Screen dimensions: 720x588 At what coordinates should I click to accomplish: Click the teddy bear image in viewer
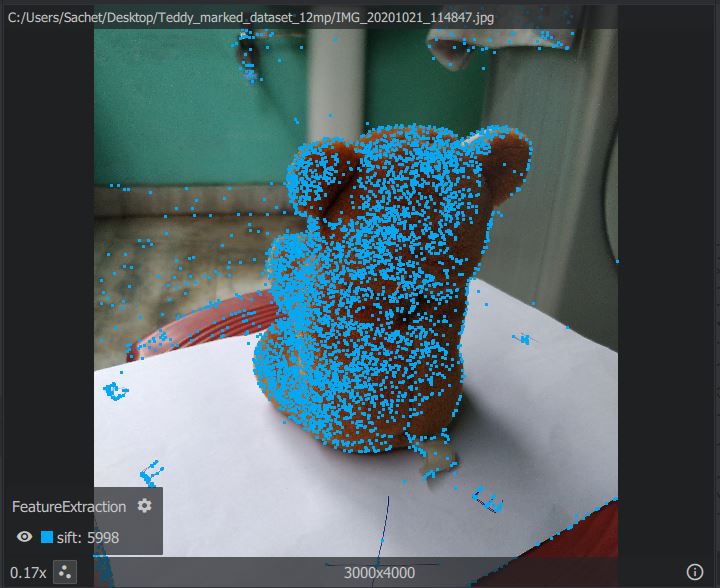[x=356, y=294]
